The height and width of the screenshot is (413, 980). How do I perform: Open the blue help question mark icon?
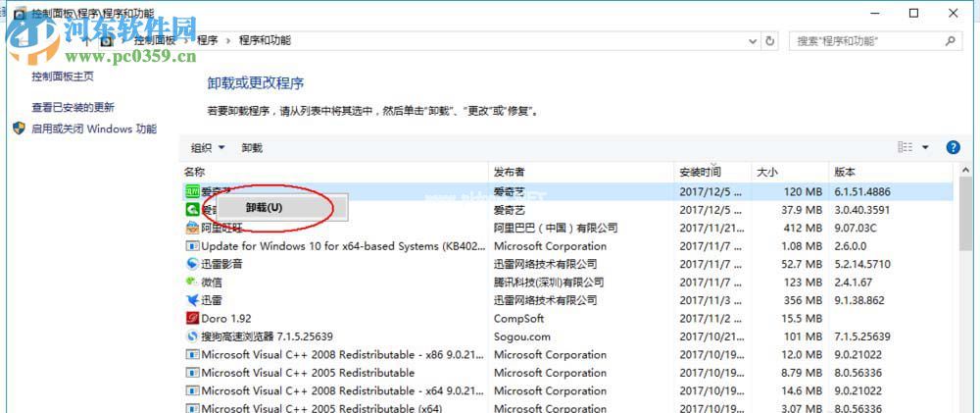coord(953,147)
